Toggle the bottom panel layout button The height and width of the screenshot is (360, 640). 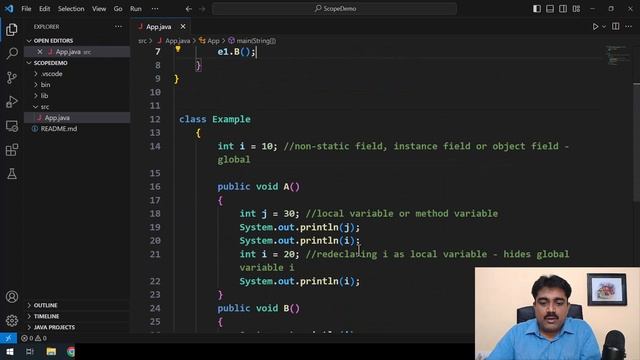tap(550, 9)
